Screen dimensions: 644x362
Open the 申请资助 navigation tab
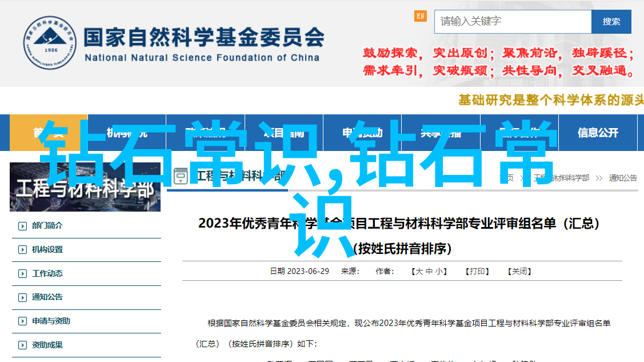tap(362, 133)
